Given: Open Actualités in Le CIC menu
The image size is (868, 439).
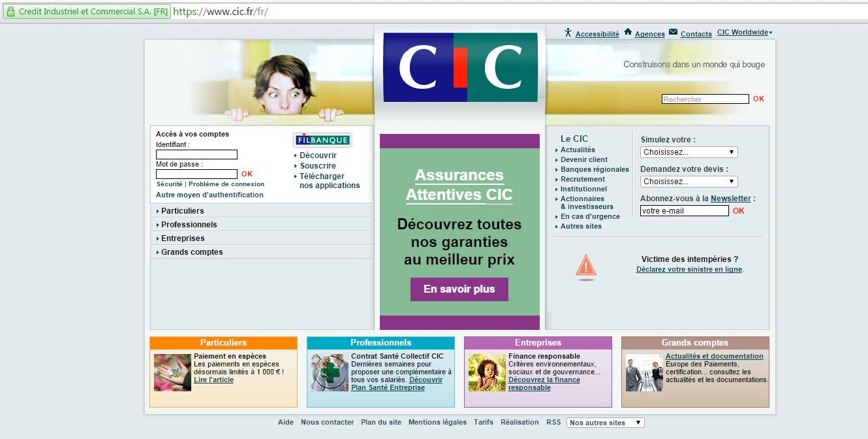Looking at the screenshot, I should pos(578,150).
